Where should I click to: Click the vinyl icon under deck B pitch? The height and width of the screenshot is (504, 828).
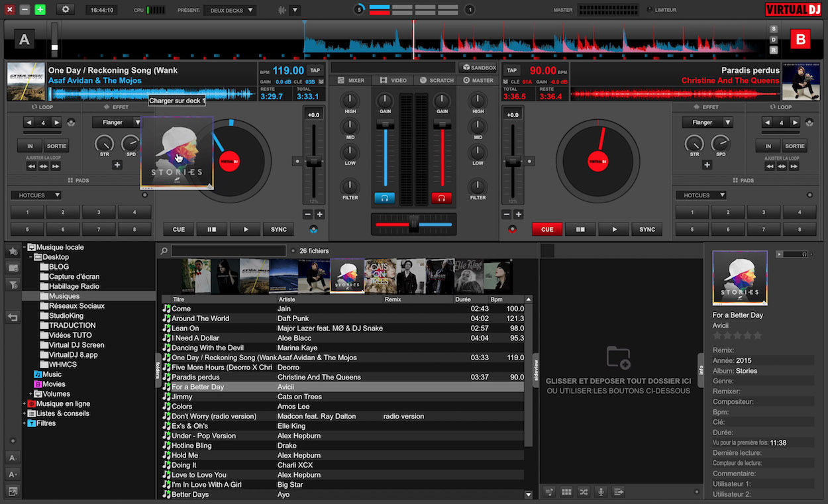[x=511, y=230]
